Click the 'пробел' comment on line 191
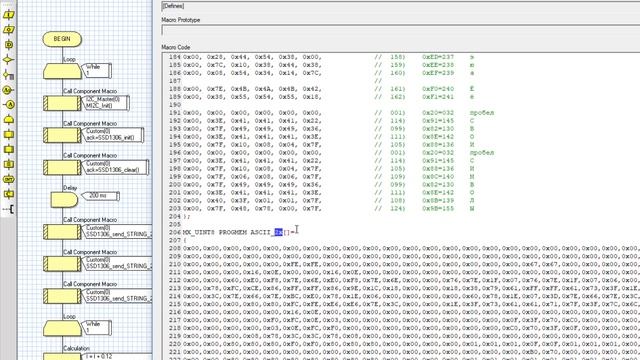Screen dimensions: 640x360 click(x=482, y=113)
